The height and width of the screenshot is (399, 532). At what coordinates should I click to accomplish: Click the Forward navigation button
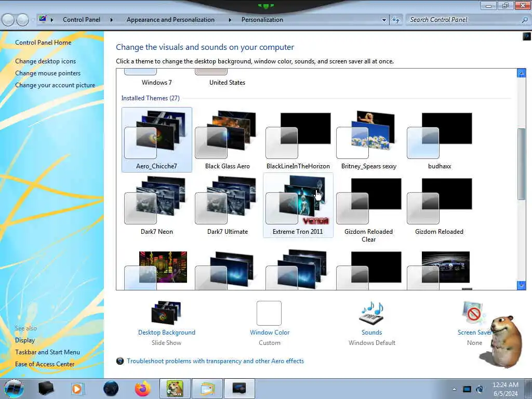(22, 20)
